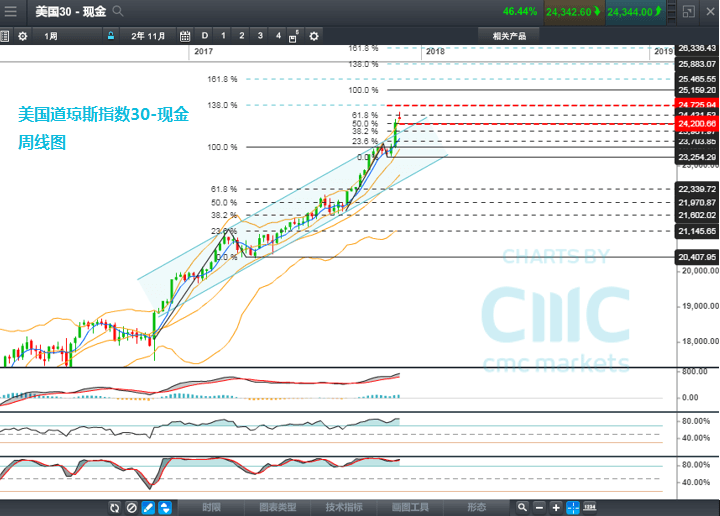Save chart template icon with 5
720x516 pixels.
coord(293,36)
